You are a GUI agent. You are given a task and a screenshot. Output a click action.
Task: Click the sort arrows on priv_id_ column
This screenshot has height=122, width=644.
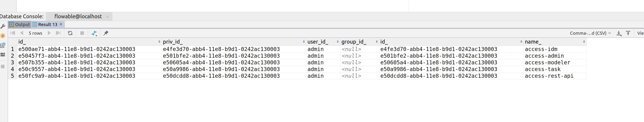pyautogui.click(x=304, y=42)
